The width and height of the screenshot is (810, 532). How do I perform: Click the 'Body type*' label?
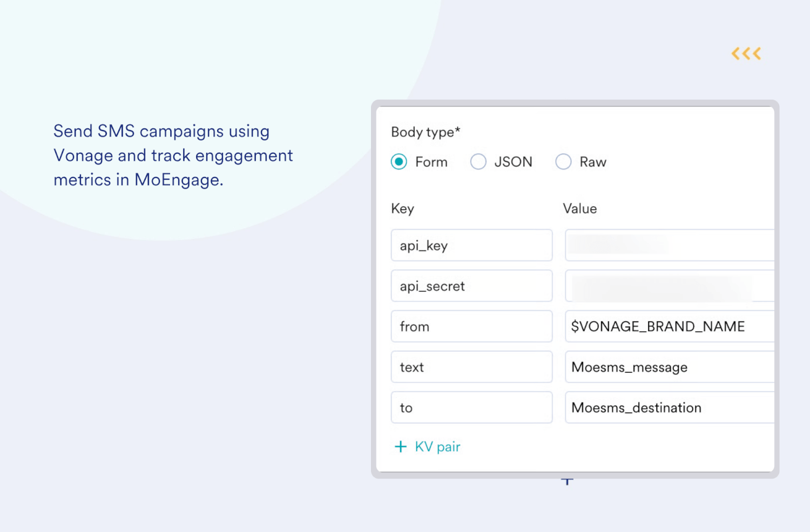coord(426,132)
